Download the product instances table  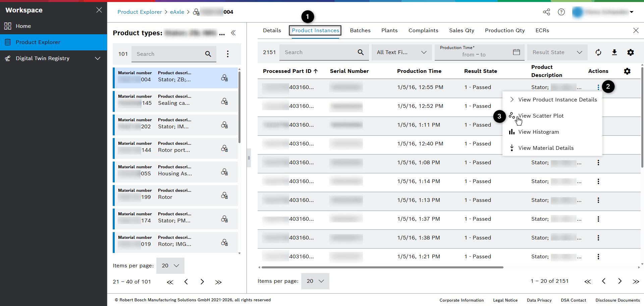[614, 52]
